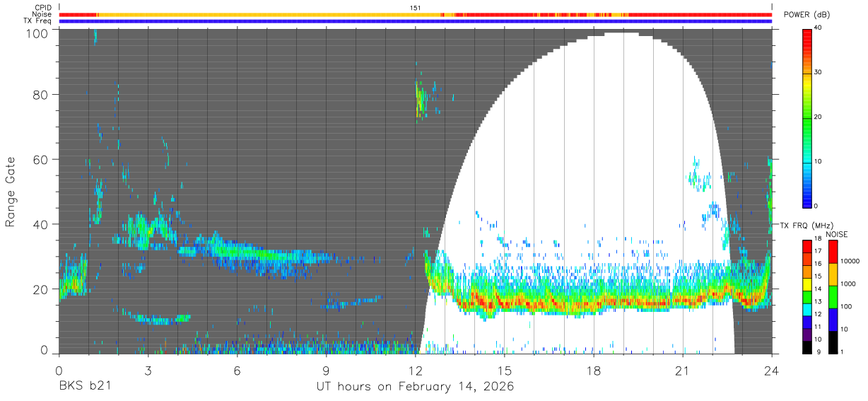This screenshot has height=401, width=868.
Task: Click the Noise row label
Action: pos(42,14)
